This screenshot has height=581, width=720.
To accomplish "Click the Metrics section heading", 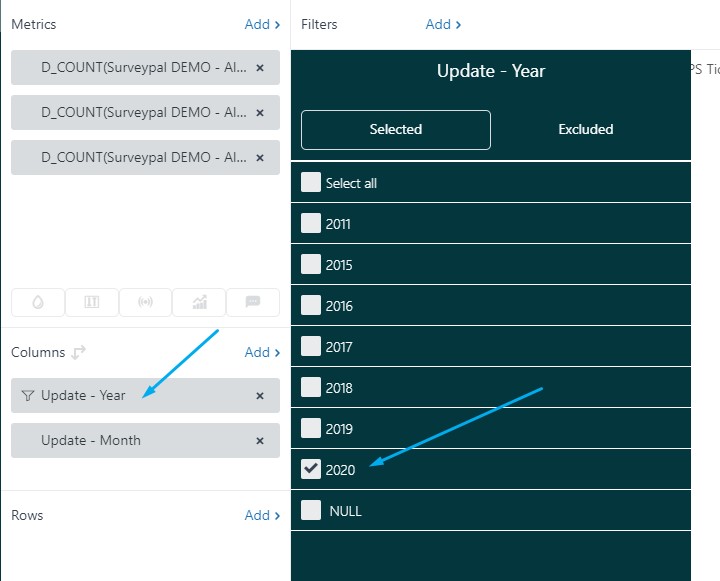I will [34, 24].
